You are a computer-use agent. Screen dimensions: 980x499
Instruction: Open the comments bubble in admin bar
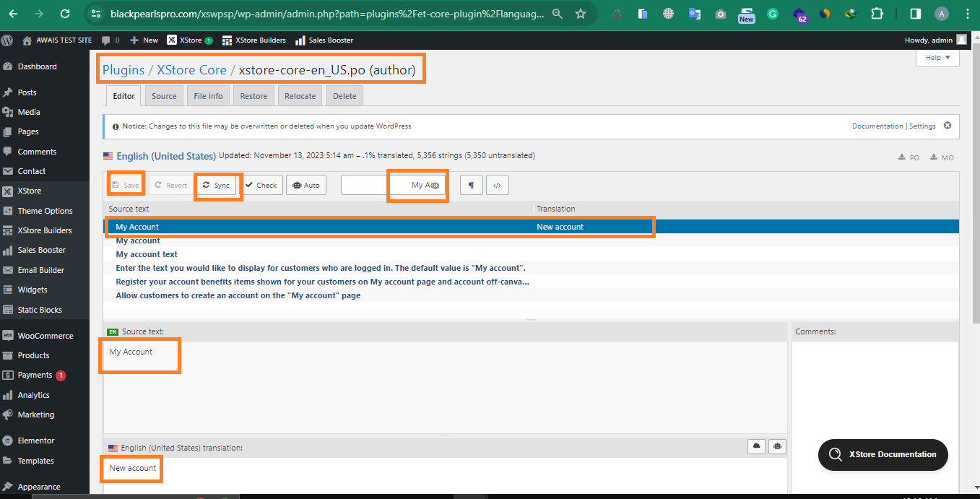tap(110, 40)
